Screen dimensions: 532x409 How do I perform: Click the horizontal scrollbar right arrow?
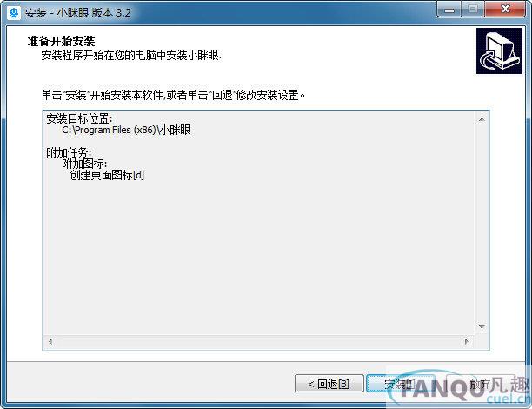point(467,341)
